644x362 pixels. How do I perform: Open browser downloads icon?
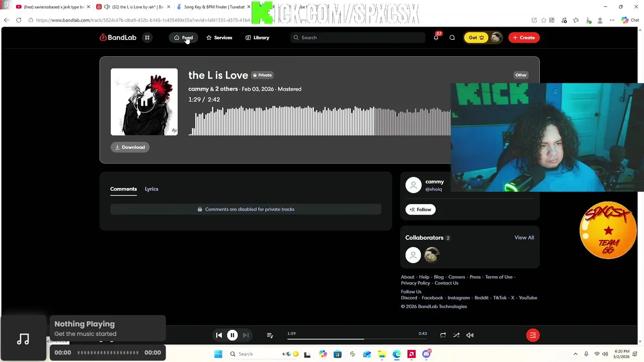pos(588,20)
